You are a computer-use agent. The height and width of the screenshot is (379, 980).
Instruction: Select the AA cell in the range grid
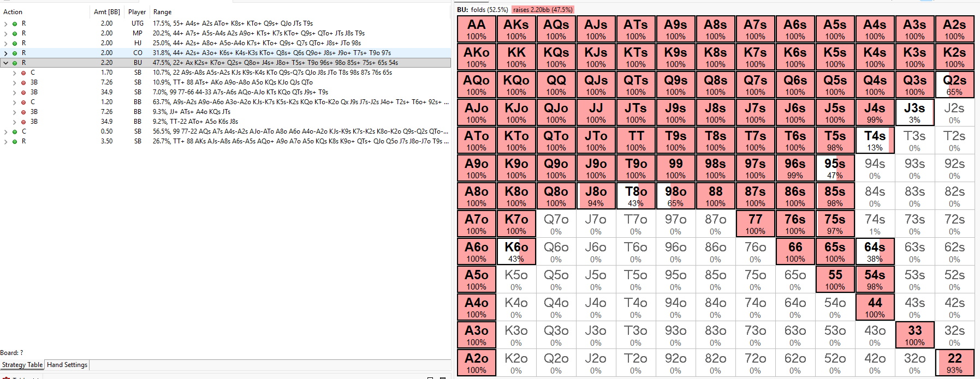click(476, 29)
